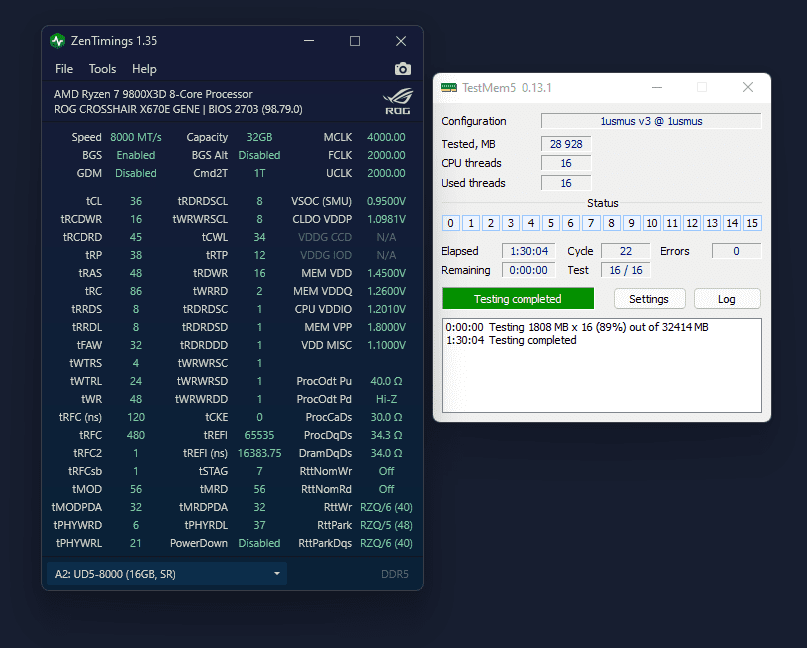Click the tRCDRD value 45
Screen dimensions: 807x648
[x=136, y=237]
